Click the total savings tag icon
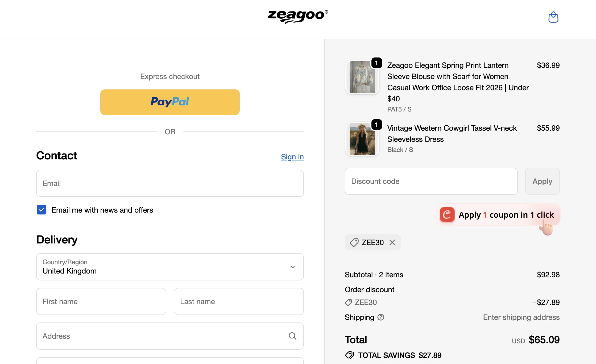Image resolution: width=596 pixels, height=364 pixels. point(349,355)
